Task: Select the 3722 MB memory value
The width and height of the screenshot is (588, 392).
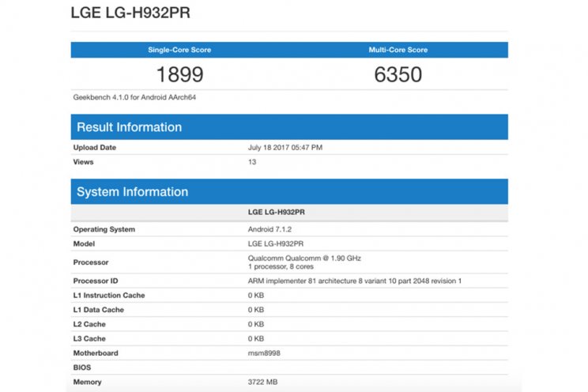Action: point(262,382)
